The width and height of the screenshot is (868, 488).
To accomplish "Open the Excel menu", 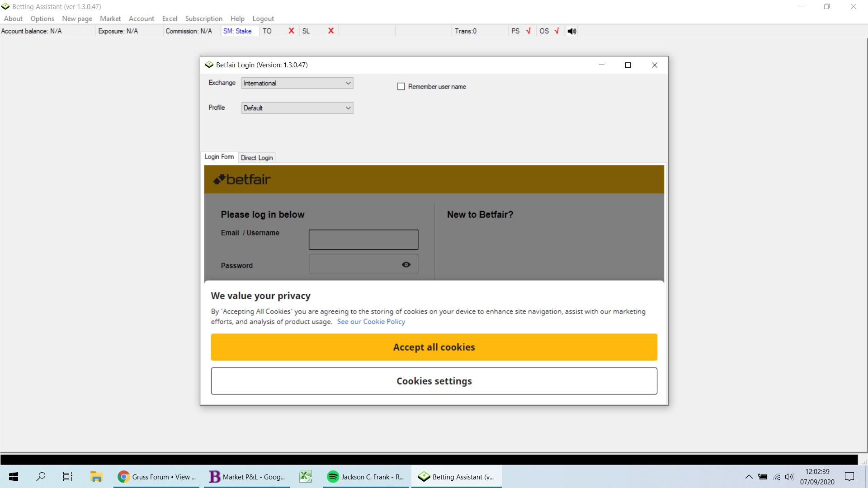I will [x=170, y=19].
